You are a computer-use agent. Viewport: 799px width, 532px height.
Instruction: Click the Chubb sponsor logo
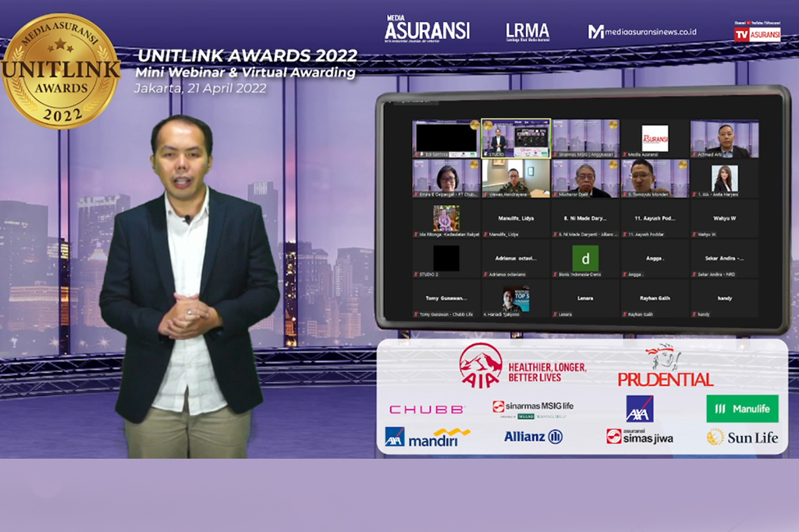[427, 410]
